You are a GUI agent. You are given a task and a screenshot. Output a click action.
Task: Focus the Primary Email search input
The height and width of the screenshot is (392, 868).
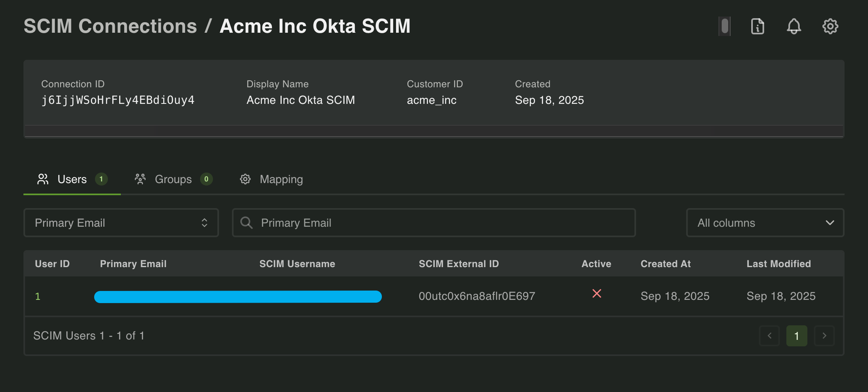pos(440,223)
